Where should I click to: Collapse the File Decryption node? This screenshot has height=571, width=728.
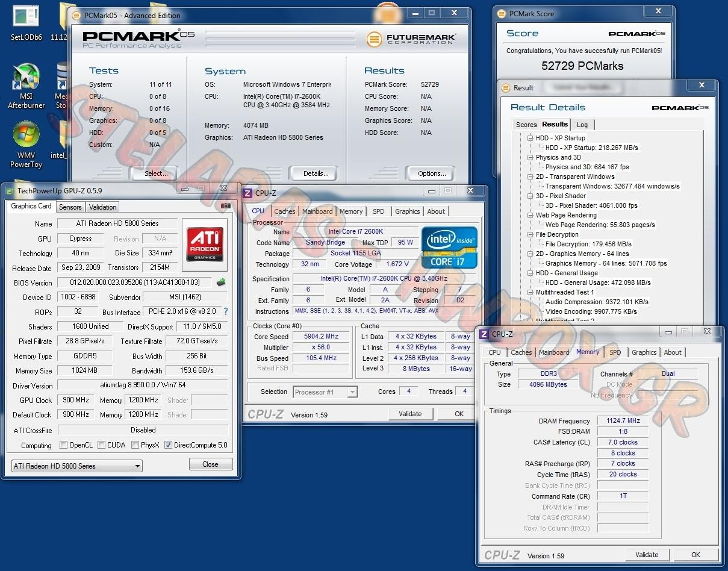530,234
